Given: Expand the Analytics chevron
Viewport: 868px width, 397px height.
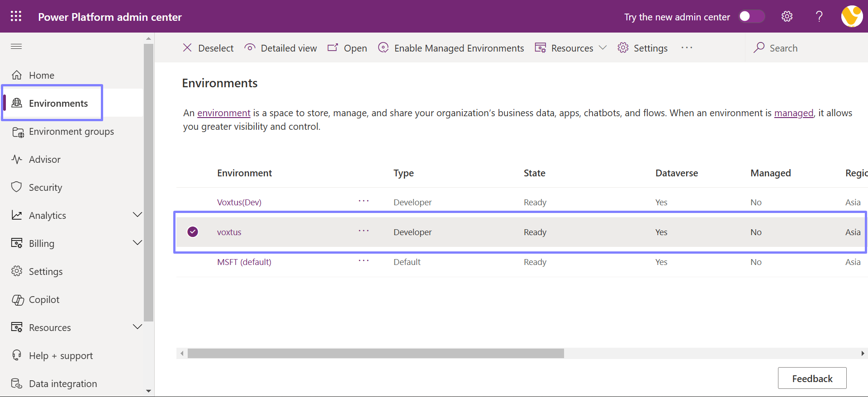Looking at the screenshot, I should click(138, 215).
